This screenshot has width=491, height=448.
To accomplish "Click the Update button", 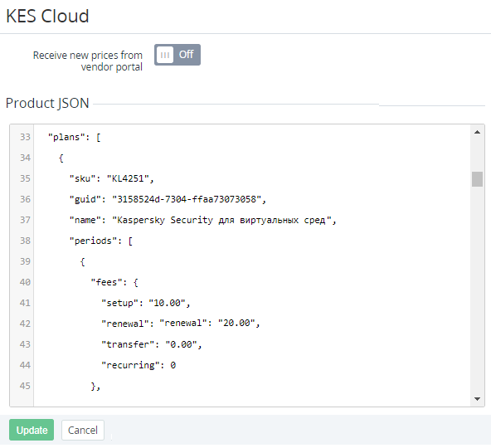I will (x=32, y=430).
